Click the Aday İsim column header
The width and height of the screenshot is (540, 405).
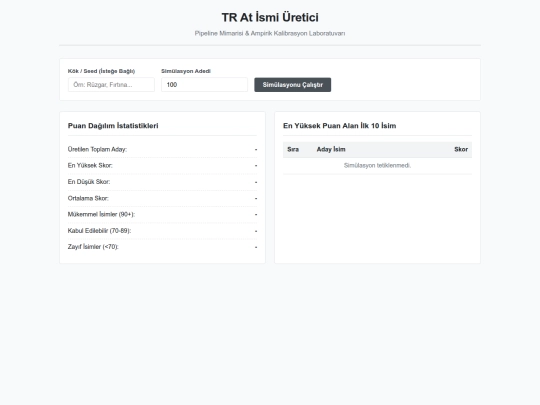(331, 149)
